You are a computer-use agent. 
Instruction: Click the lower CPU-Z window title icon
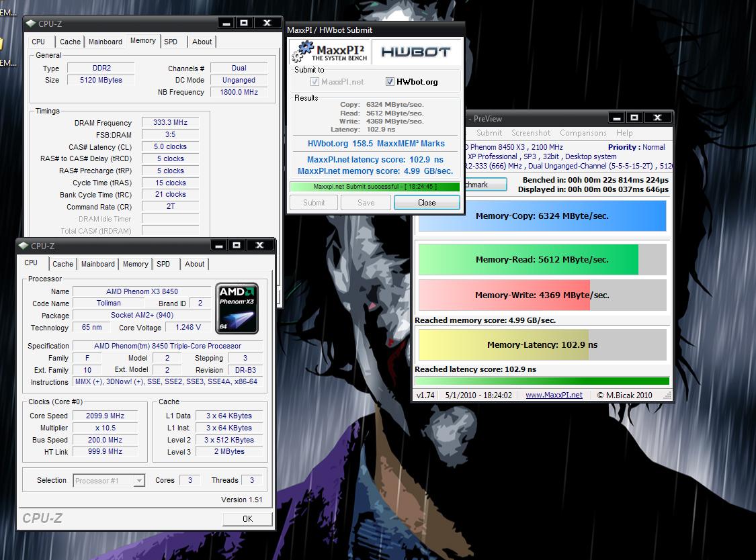tap(23, 246)
